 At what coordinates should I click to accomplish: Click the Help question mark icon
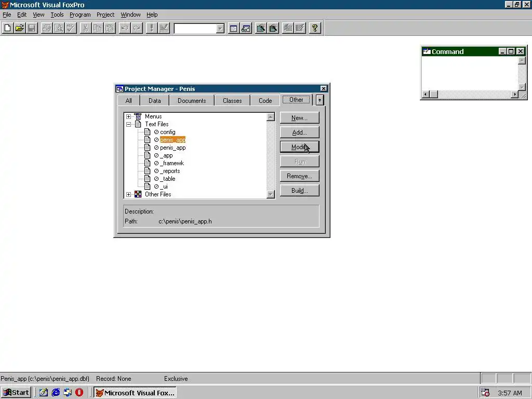tap(315, 28)
